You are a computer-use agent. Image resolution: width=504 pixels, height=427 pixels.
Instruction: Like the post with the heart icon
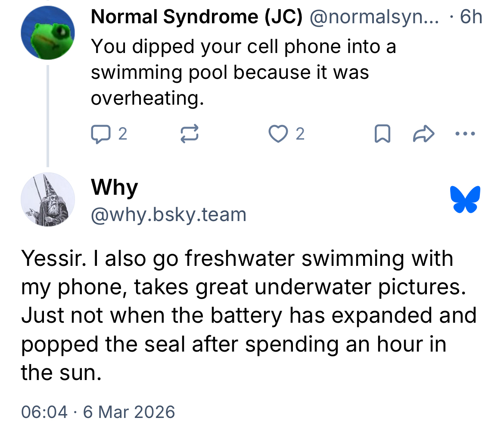(x=278, y=134)
